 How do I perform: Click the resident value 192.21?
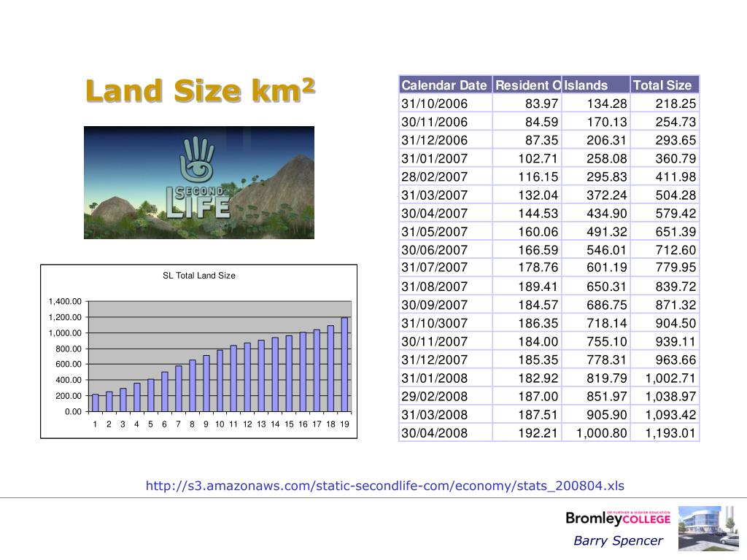point(538,433)
